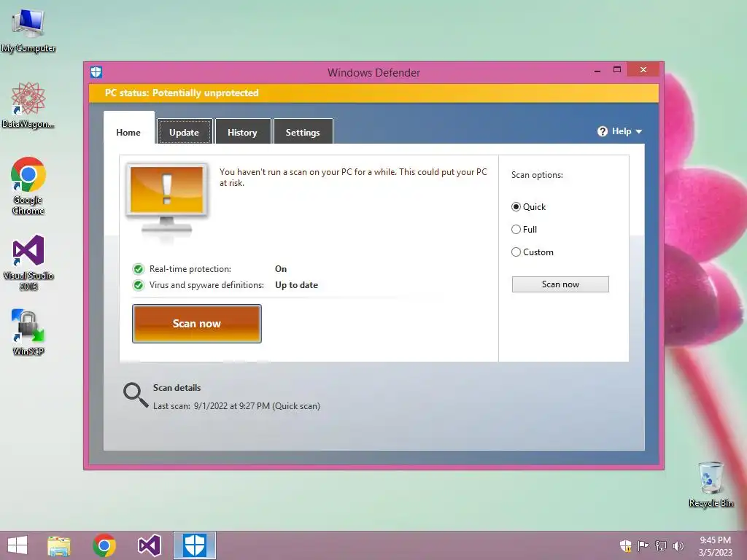Open the Recycle Bin
Image resolution: width=747 pixels, height=560 pixels.
point(711,484)
